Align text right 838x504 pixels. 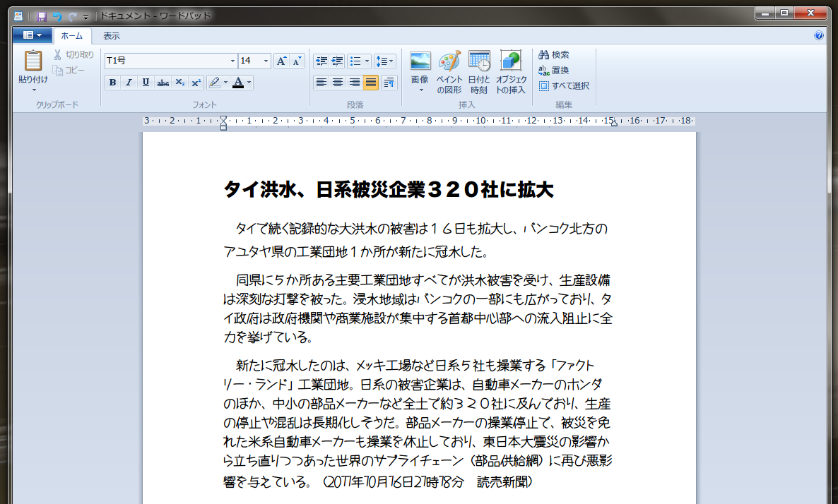tap(354, 83)
